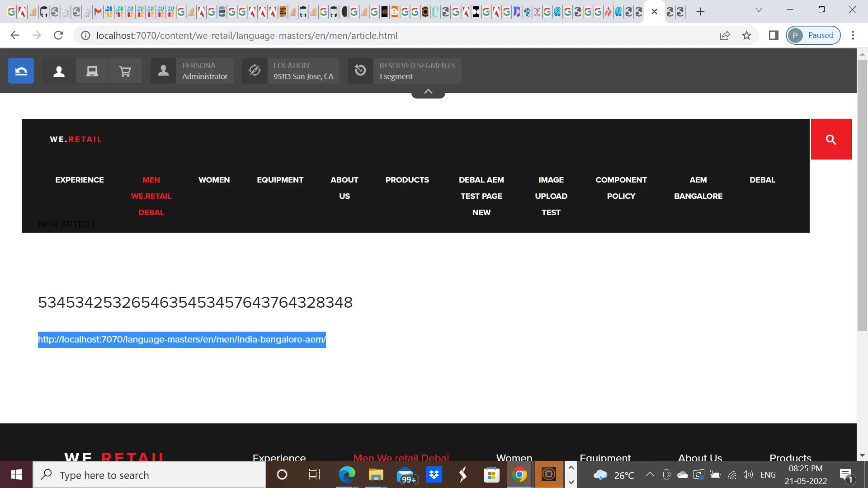This screenshot has width=868, height=488.
Task: Open the WOMEN navigation menu item
Action: [x=214, y=180]
